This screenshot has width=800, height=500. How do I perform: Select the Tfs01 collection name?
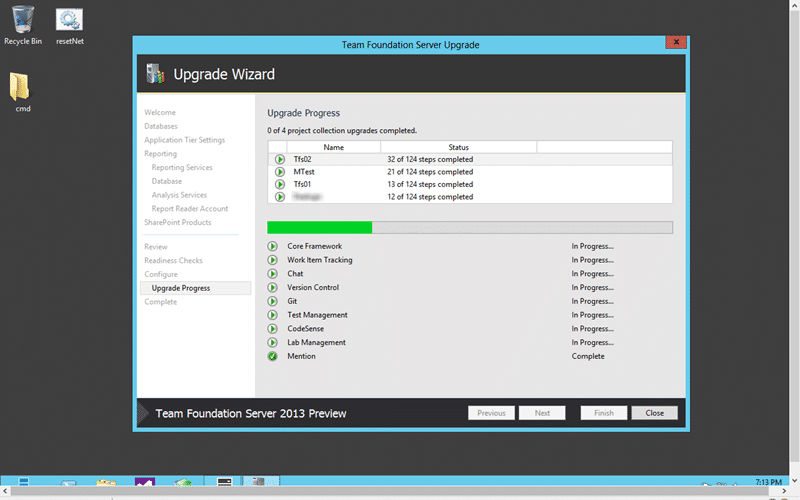(x=302, y=184)
